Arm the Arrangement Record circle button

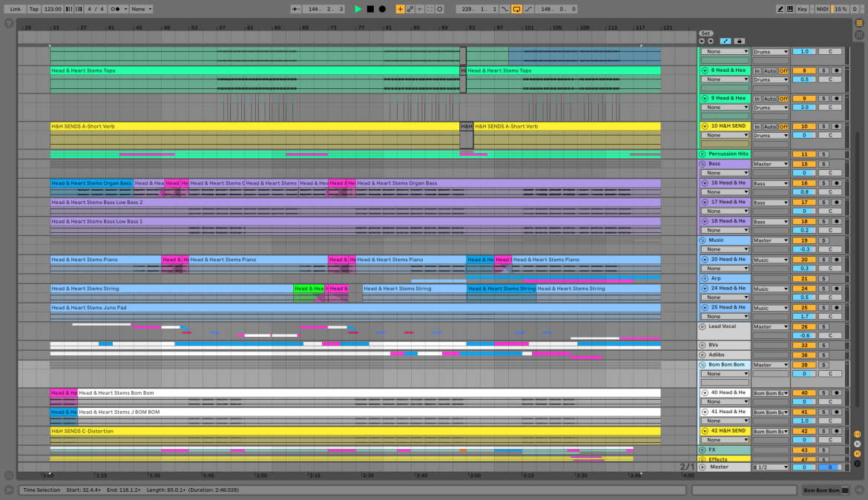(383, 9)
